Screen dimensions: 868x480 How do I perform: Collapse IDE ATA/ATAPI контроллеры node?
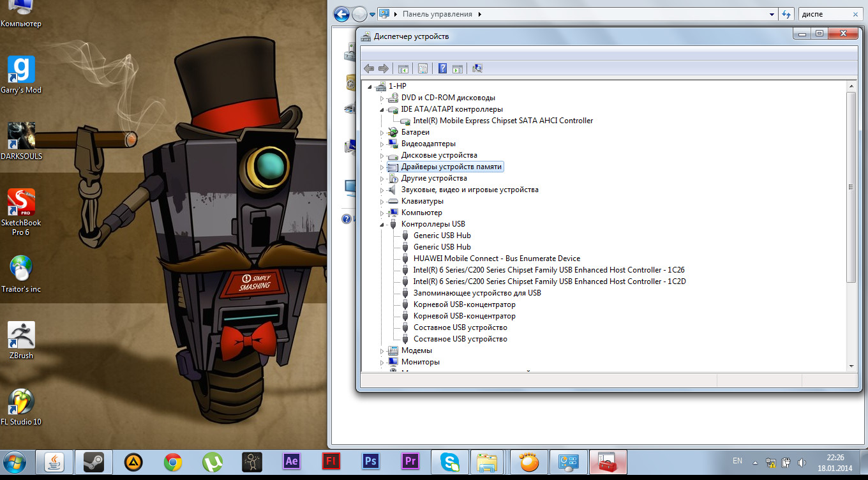pyautogui.click(x=382, y=109)
